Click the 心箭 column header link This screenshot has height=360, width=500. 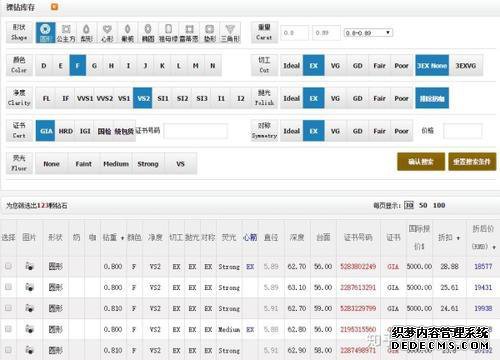click(x=250, y=237)
